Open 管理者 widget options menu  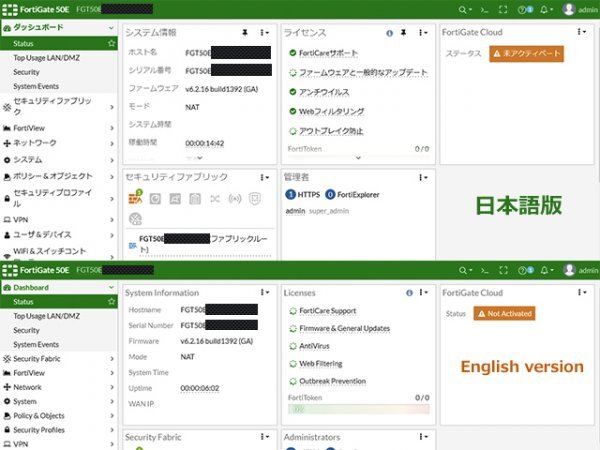(x=422, y=177)
